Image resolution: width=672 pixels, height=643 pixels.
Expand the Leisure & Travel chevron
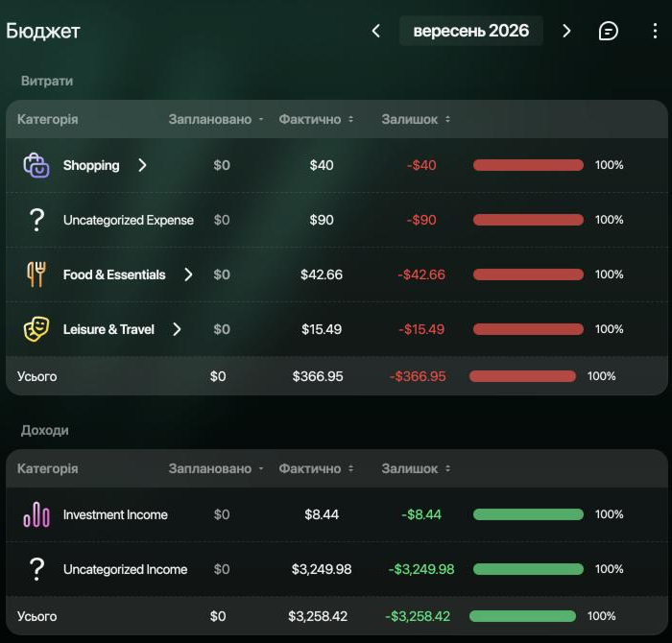[177, 329]
